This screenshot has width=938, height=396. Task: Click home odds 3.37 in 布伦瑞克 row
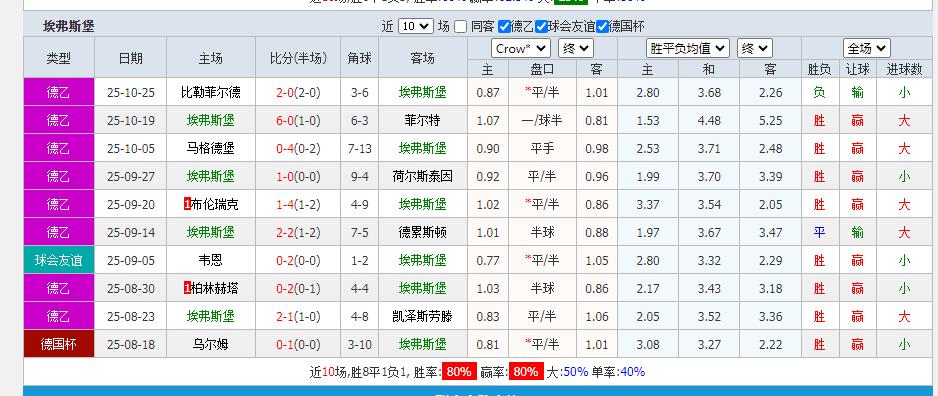click(x=647, y=205)
